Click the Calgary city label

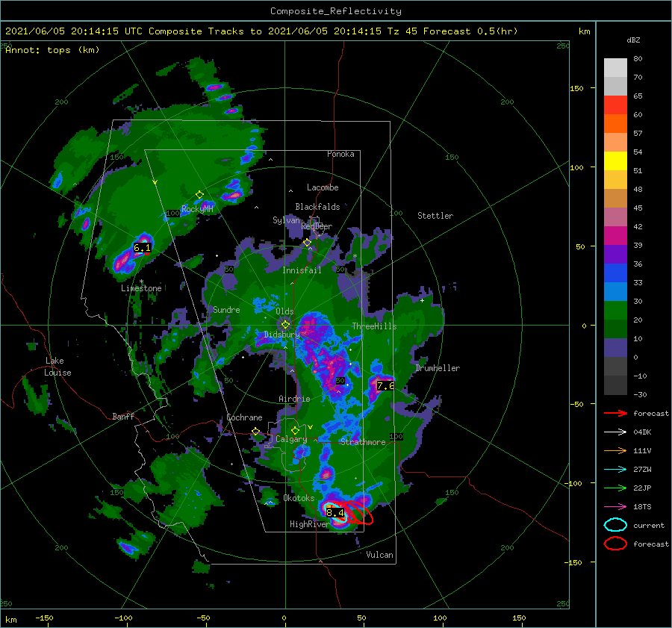[x=291, y=439]
